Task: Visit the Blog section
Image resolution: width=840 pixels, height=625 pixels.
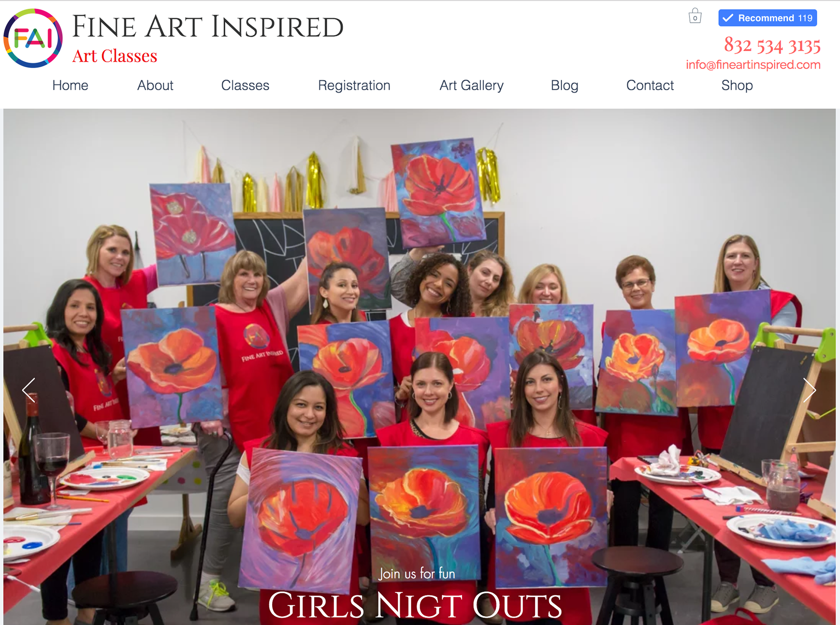Action: (564, 85)
